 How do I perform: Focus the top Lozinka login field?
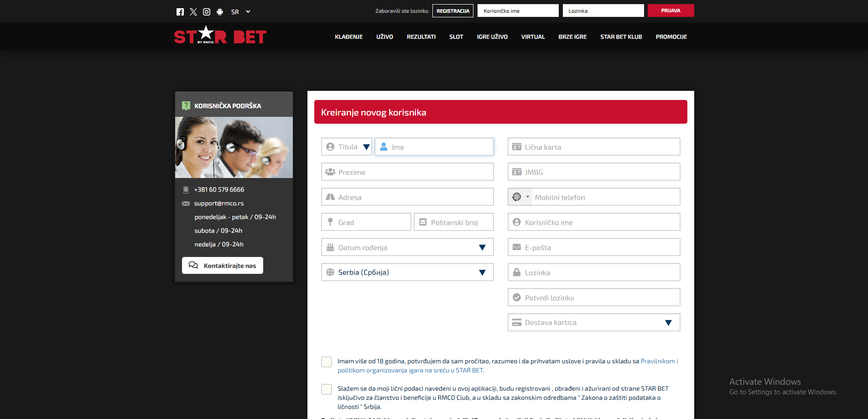click(x=603, y=10)
